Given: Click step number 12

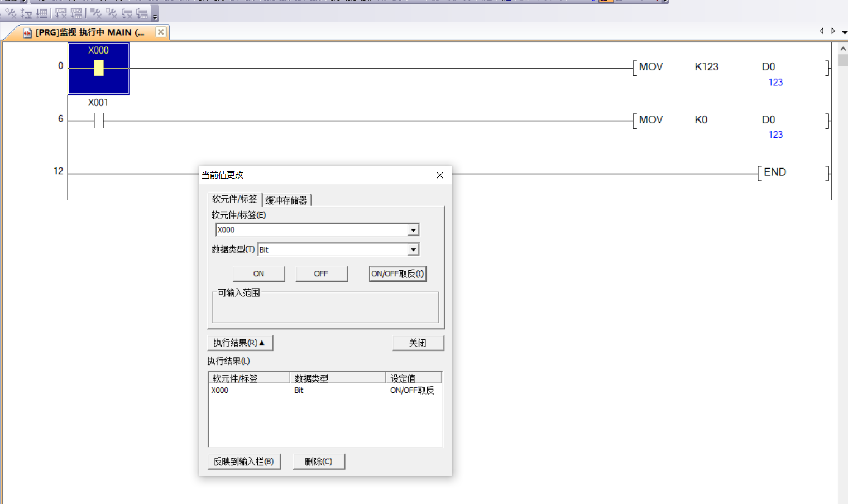Looking at the screenshot, I should [x=59, y=171].
